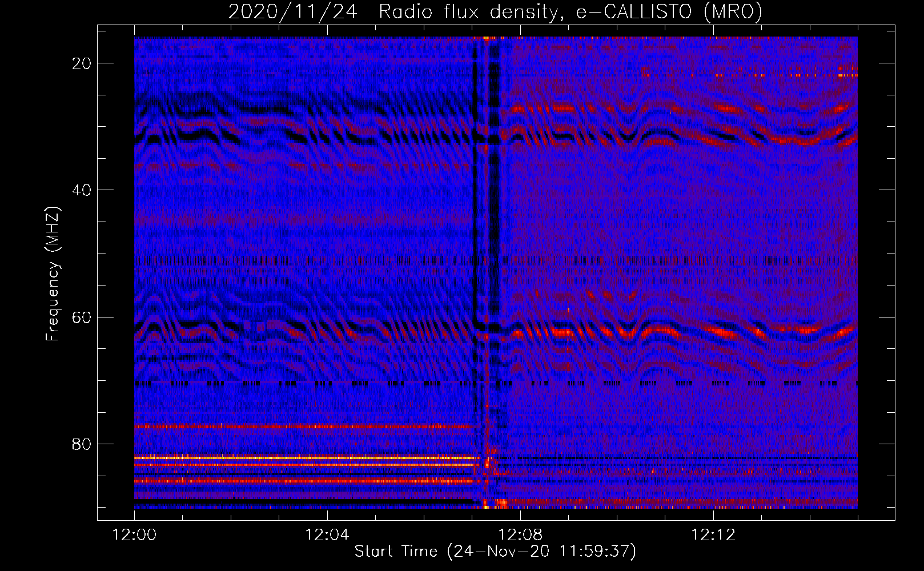Click the '12:04' time tick label
The image size is (924, 571).
pos(327,535)
